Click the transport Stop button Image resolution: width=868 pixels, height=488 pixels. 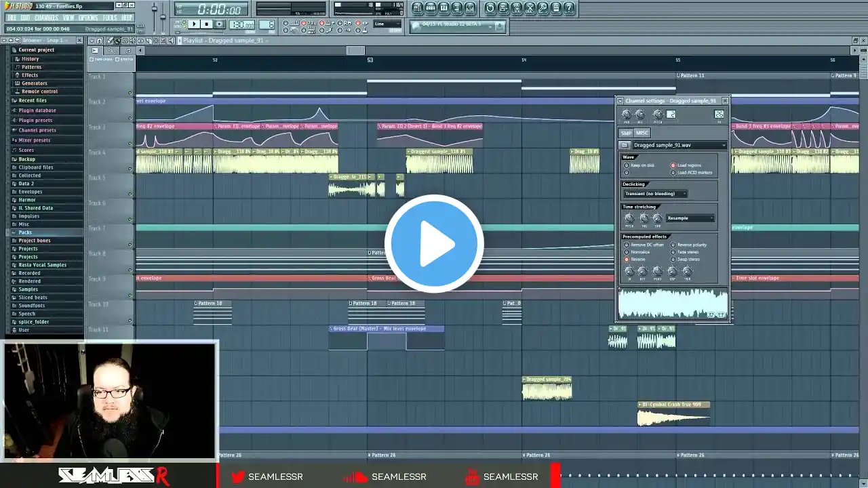pyautogui.click(x=207, y=24)
